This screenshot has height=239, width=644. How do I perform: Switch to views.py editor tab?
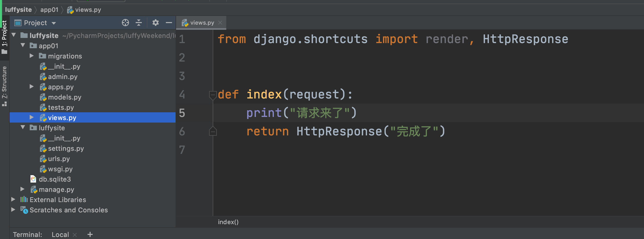pyautogui.click(x=202, y=23)
